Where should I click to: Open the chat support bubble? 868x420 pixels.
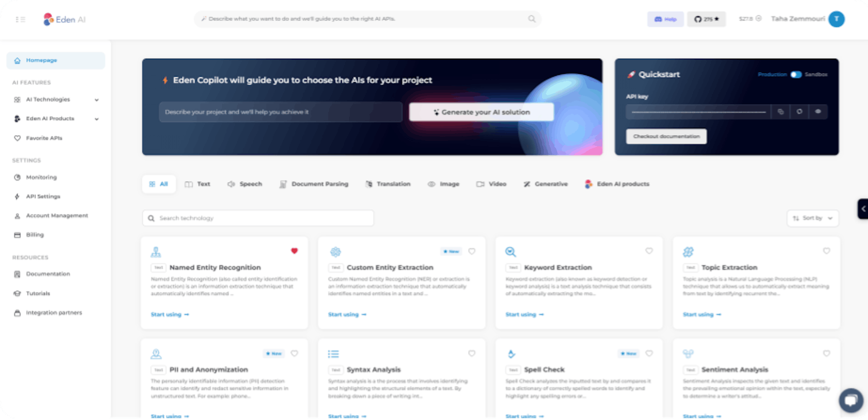(x=851, y=401)
